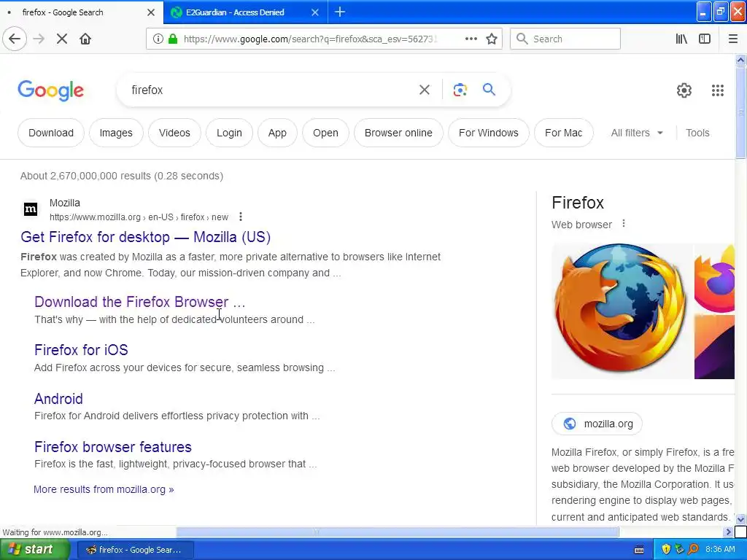
Task: Stop loading the page with the X button
Action: 62,39
